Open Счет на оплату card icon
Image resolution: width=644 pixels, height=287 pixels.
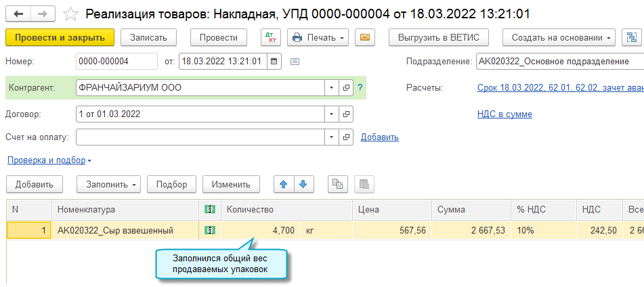(346, 137)
